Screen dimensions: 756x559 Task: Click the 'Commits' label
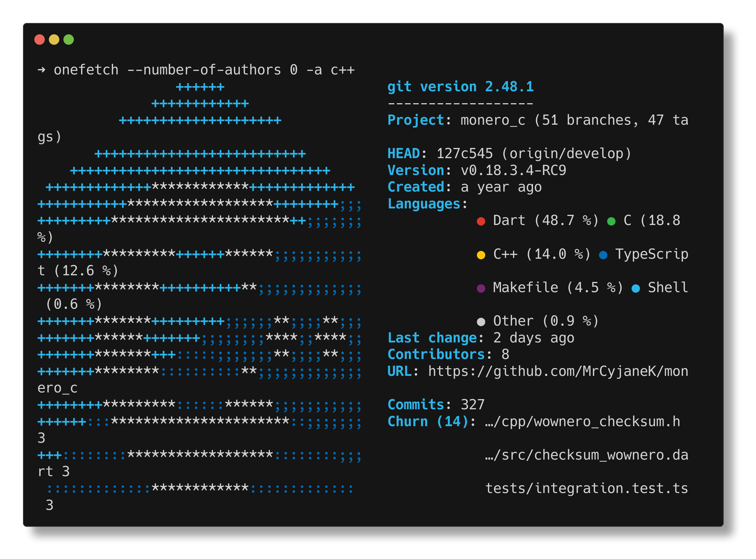(416, 405)
